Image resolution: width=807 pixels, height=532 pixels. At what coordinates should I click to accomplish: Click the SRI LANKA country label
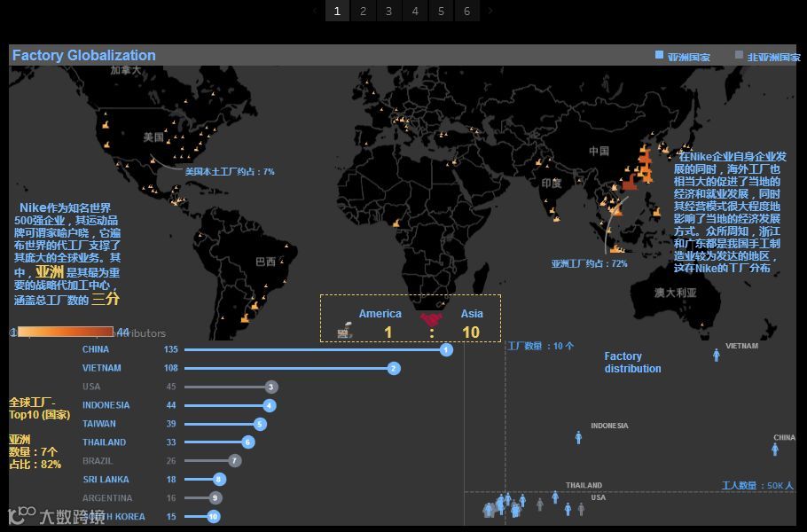[x=106, y=480]
